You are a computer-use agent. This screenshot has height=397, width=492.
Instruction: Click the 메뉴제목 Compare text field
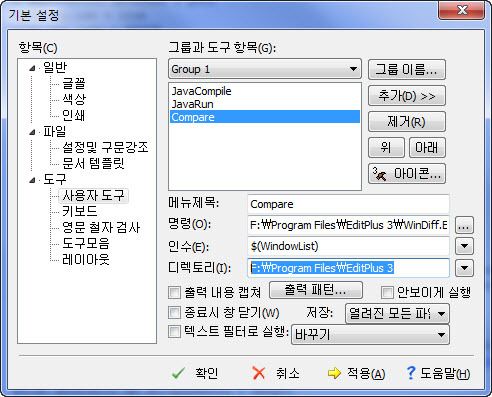(348, 204)
